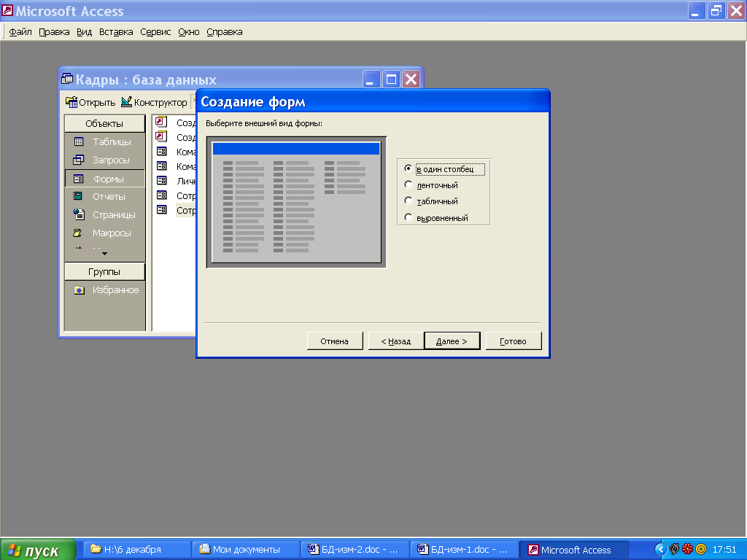747x560 pixels.
Task: Click the 17:51 system clock
Action: [x=724, y=550]
